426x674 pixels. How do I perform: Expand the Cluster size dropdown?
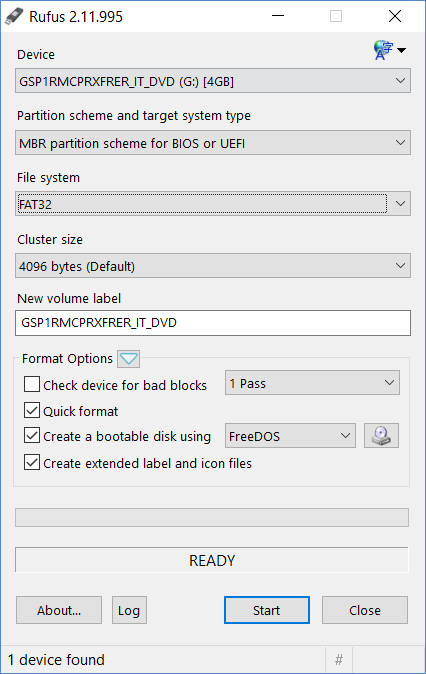pyautogui.click(x=213, y=266)
